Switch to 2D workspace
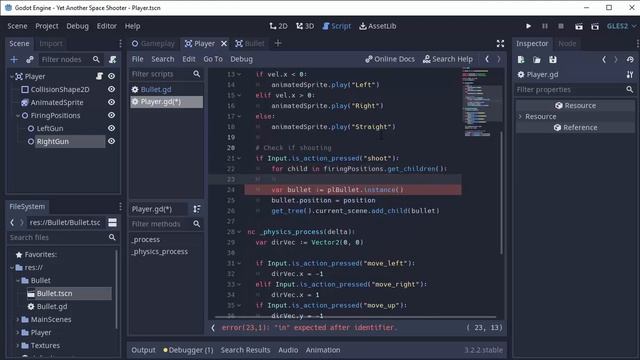This screenshot has height=360, width=640. click(x=278, y=26)
